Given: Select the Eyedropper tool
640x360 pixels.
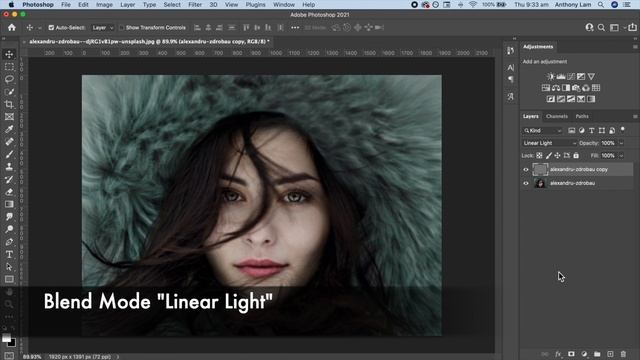Looking at the screenshot, I should pos(9,129).
